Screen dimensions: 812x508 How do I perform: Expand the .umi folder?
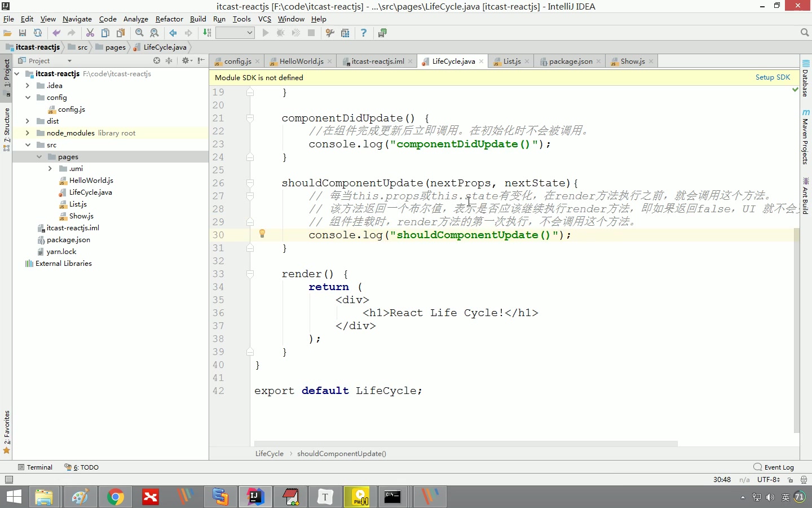click(x=50, y=169)
